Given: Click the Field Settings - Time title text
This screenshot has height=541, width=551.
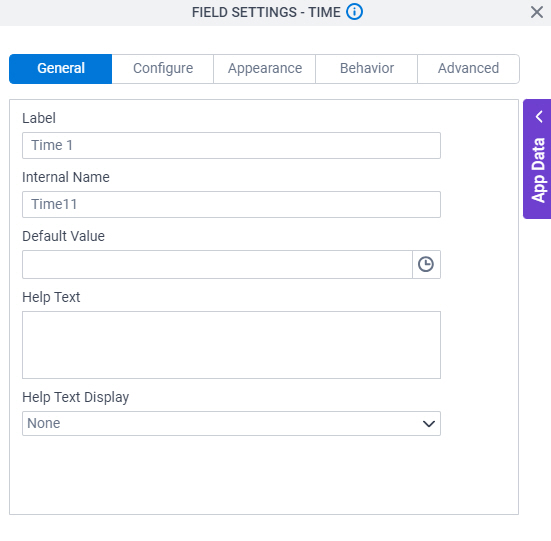Looking at the screenshot, I should pyautogui.click(x=266, y=12).
